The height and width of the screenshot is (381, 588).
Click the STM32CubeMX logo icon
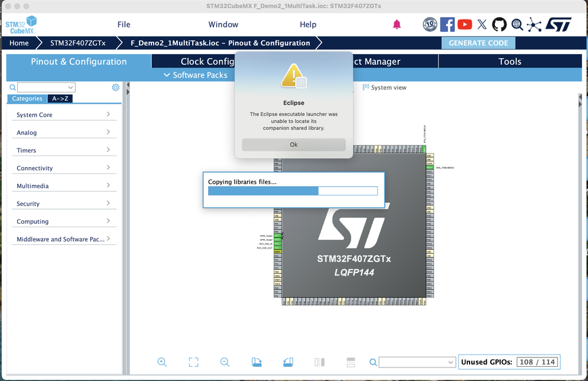[x=21, y=25]
